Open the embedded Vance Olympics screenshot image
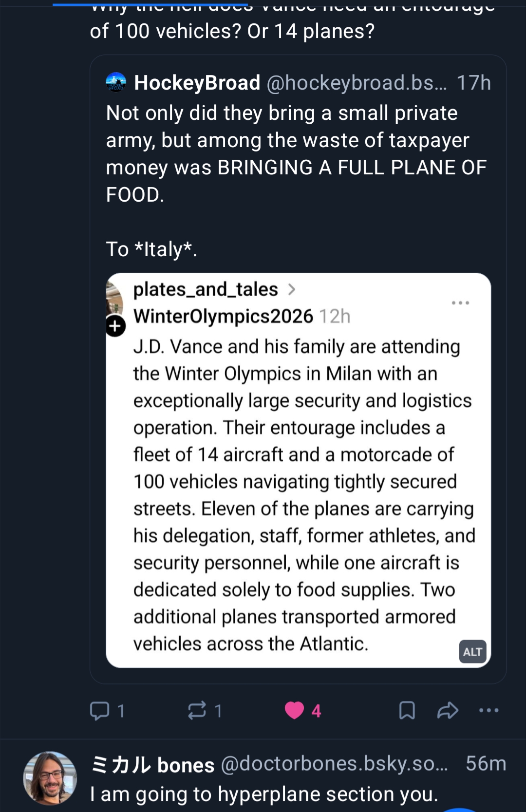526x812 pixels. [x=298, y=487]
